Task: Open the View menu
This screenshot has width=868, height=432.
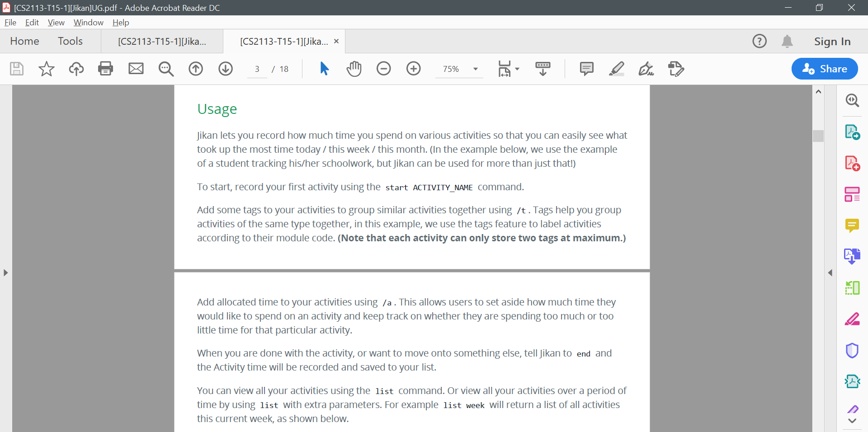Action: [x=56, y=23]
